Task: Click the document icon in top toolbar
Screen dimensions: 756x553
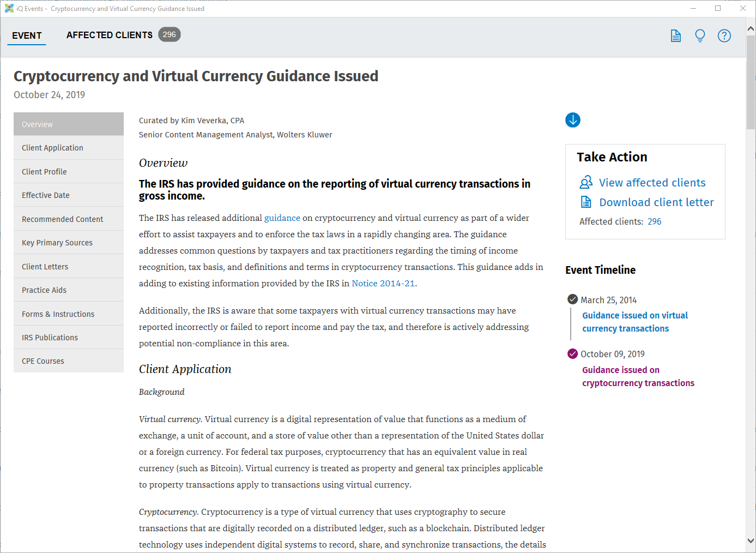Action: coord(675,36)
